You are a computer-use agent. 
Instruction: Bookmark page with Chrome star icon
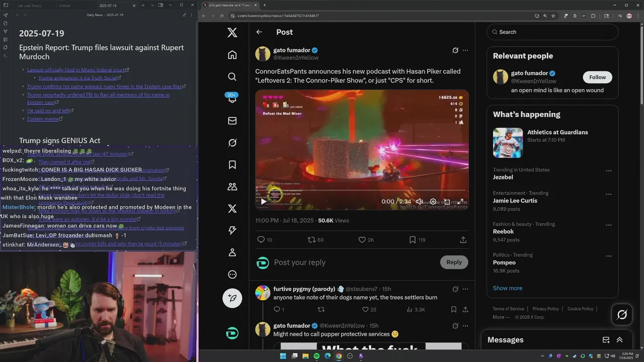(553, 16)
